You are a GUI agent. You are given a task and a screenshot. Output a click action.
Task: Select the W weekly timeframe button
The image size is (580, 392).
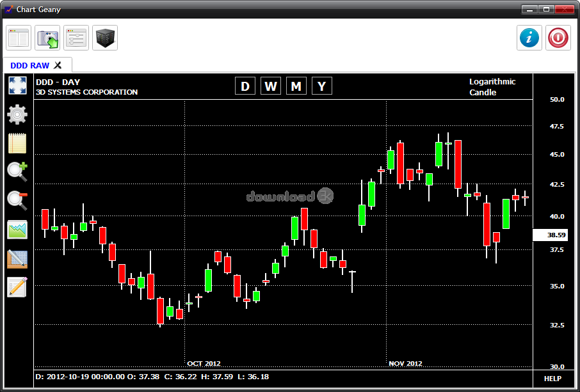click(271, 86)
